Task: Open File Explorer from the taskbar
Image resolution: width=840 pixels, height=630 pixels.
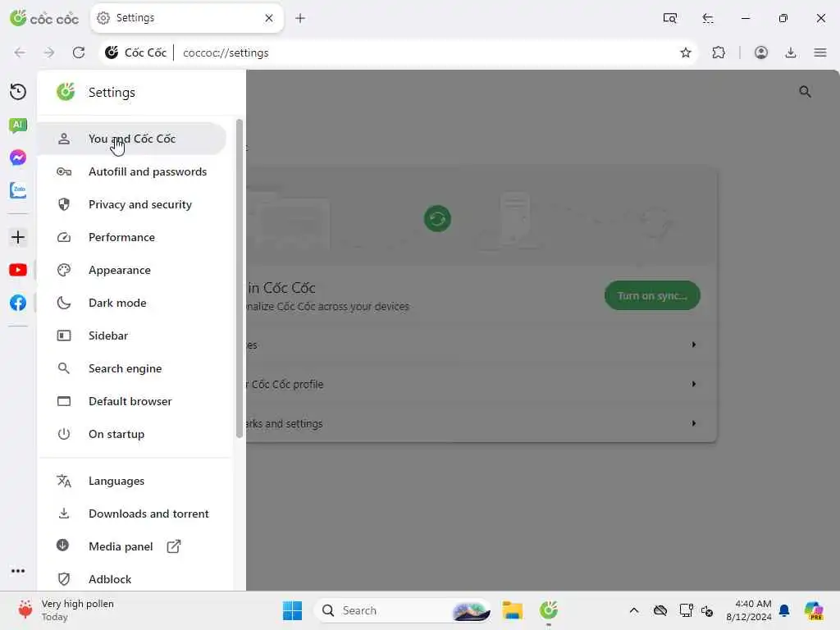Action: tap(512, 610)
